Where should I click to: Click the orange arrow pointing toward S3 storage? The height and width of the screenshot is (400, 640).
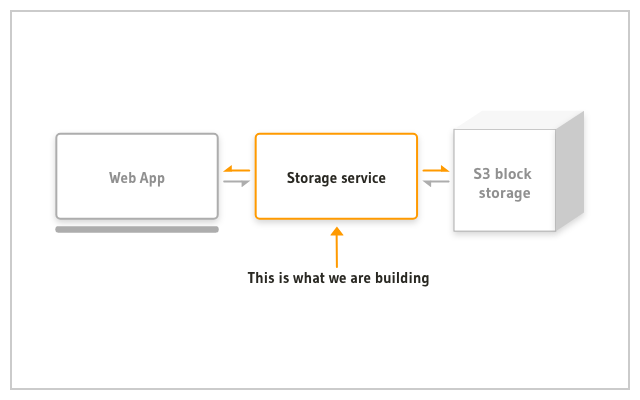(436, 169)
